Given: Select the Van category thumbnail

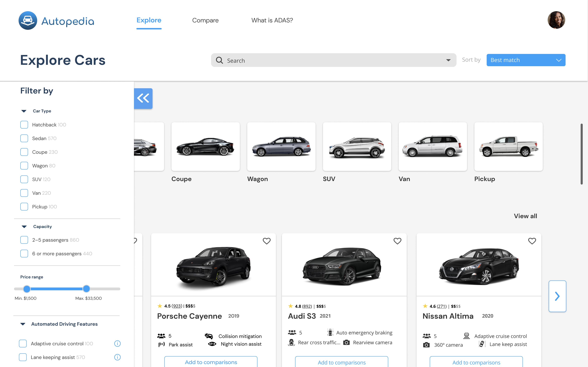Looking at the screenshot, I should (433, 147).
